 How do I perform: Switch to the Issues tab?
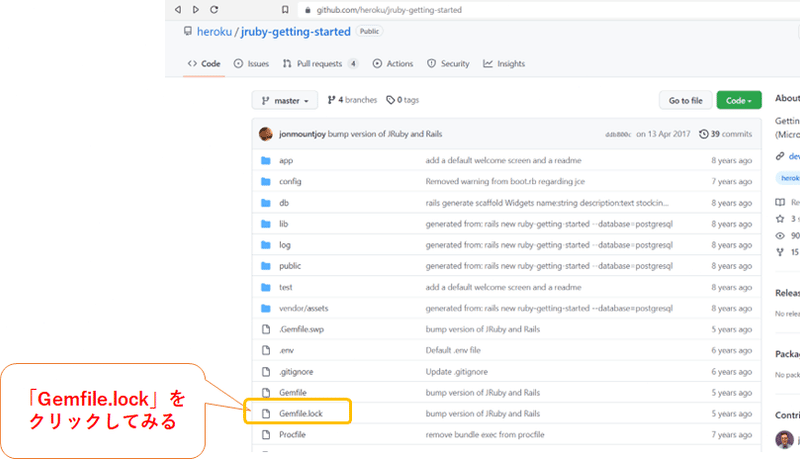(x=252, y=64)
